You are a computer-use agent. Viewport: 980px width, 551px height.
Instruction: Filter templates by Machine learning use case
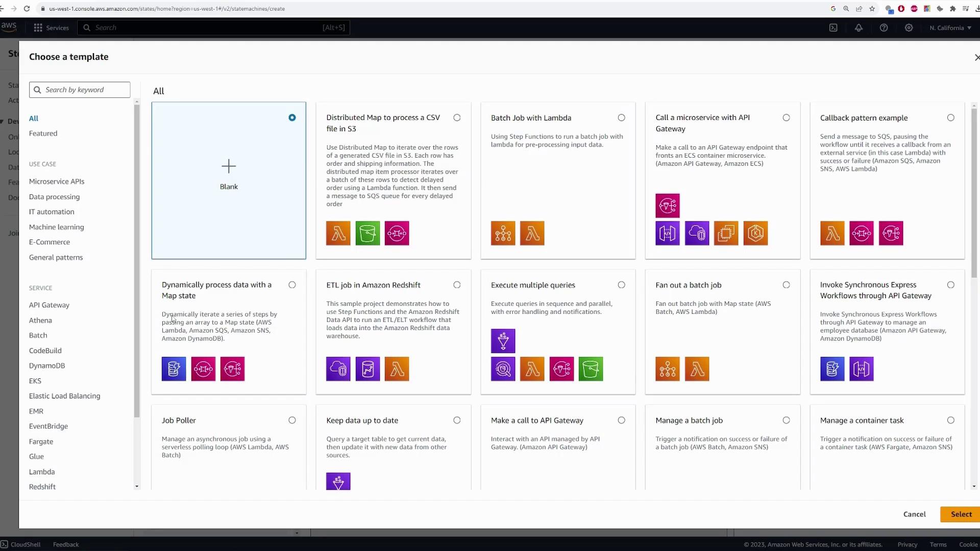point(56,227)
